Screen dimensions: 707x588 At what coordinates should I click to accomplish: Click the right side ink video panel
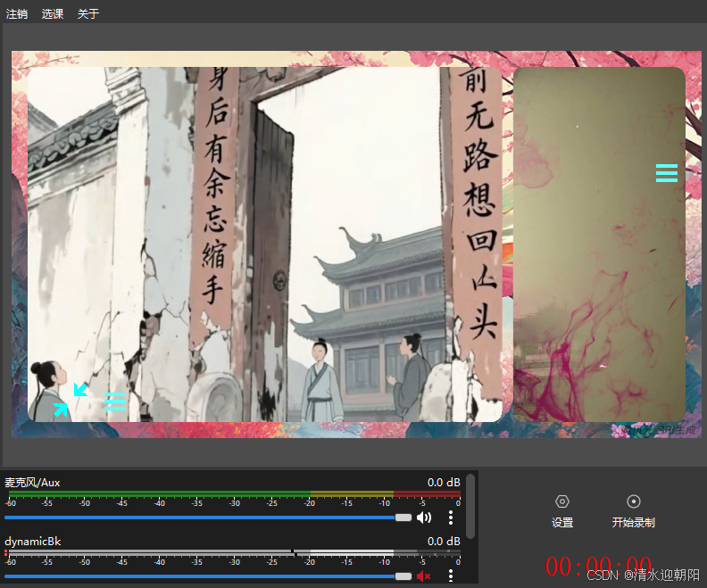[x=599, y=244]
